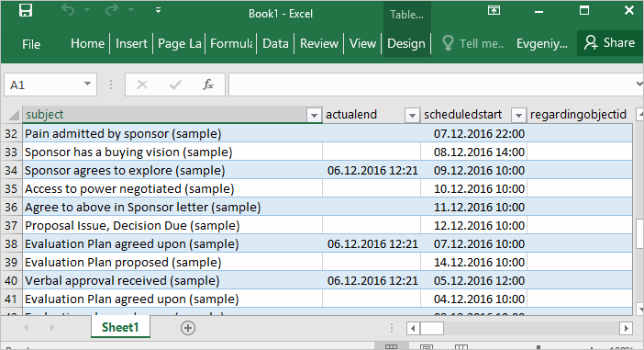The width and height of the screenshot is (644, 350).
Task: Click the vertical scrollbar thumb
Action: click(639, 233)
